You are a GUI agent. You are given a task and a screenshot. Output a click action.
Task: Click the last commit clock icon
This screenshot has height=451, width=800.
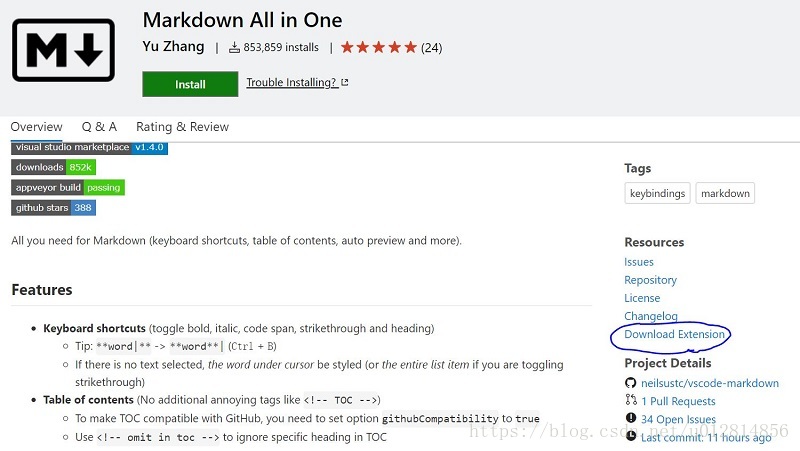630,437
